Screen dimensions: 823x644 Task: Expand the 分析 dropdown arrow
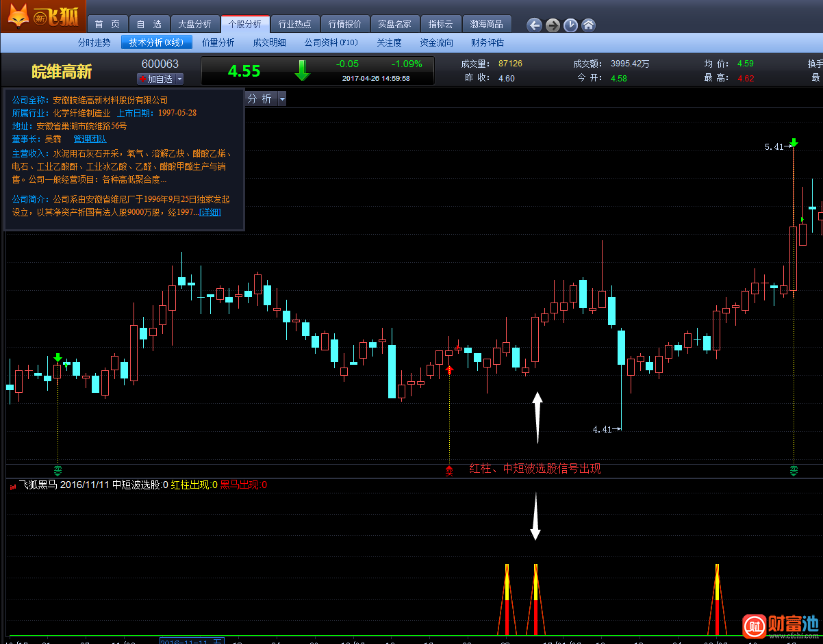click(281, 99)
